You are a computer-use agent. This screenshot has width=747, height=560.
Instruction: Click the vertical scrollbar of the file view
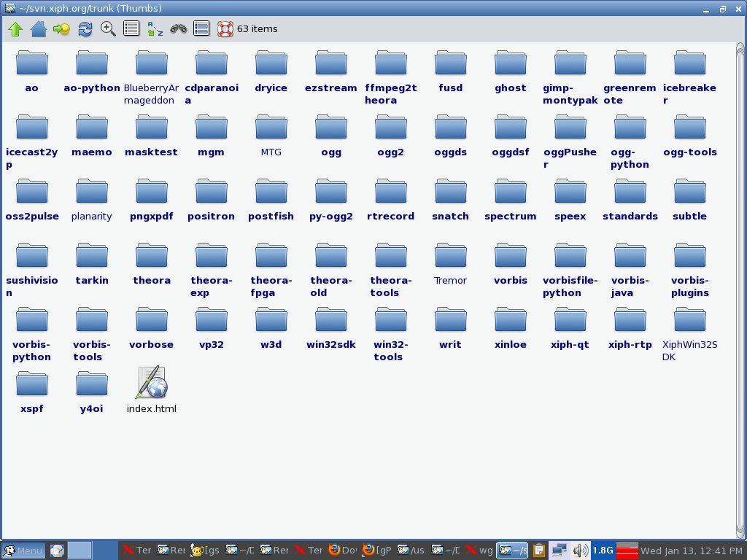point(740,290)
